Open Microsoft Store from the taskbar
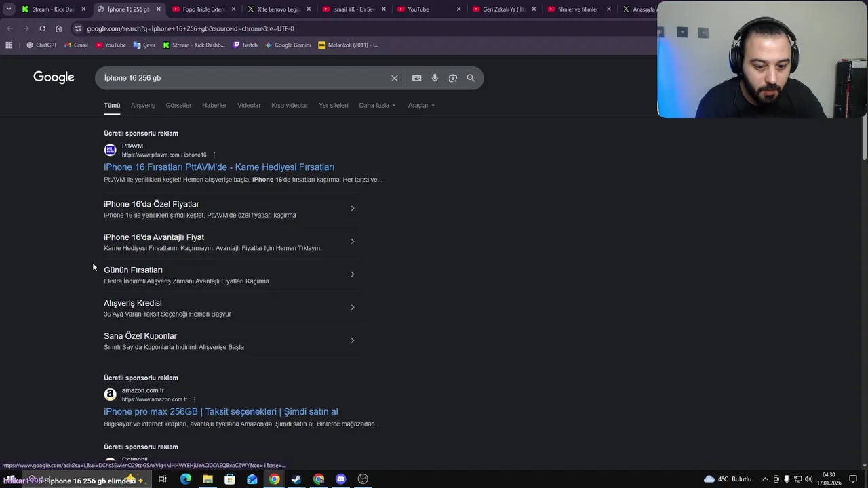This screenshot has height=488, width=868. [230, 479]
